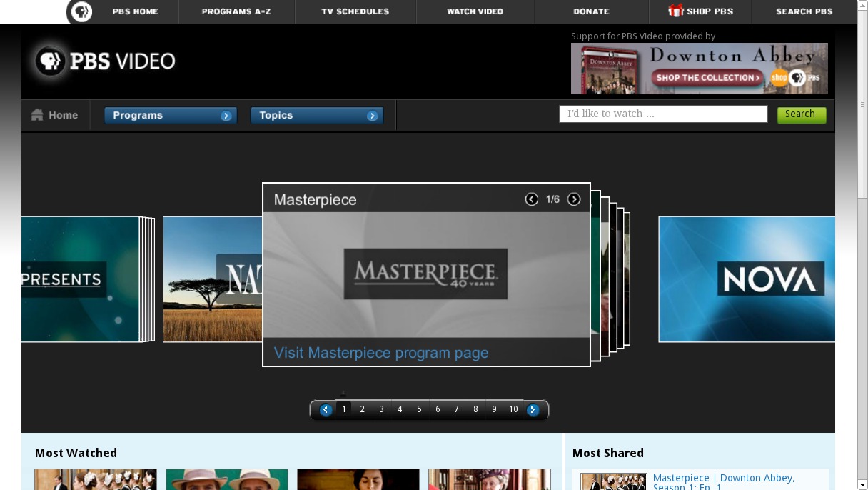Go to next Masterpiece slide arrow

(574, 199)
